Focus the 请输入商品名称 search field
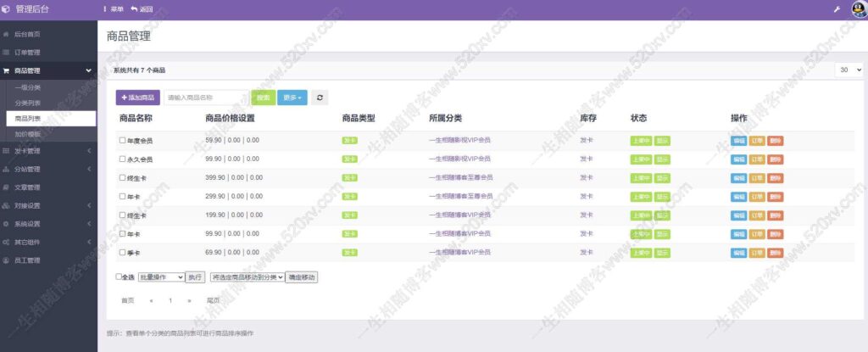The width and height of the screenshot is (868, 352). tap(207, 98)
